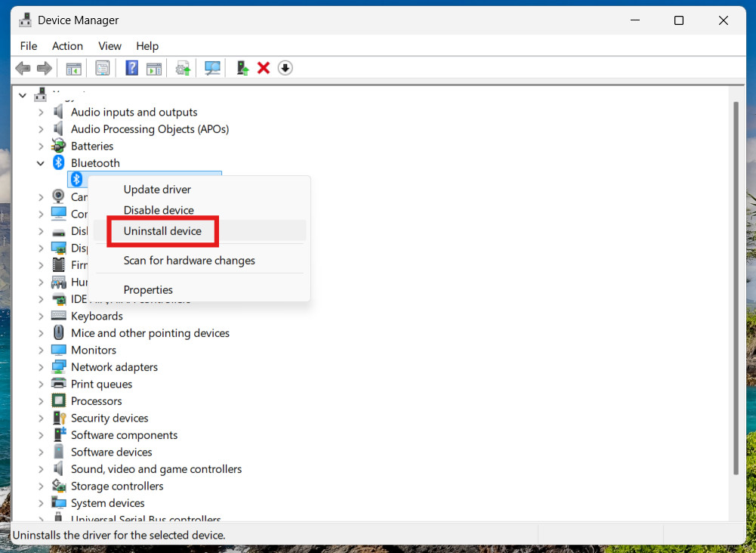756x553 pixels.
Task: Click the Forward navigation arrow in toolbar
Action: point(44,68)
